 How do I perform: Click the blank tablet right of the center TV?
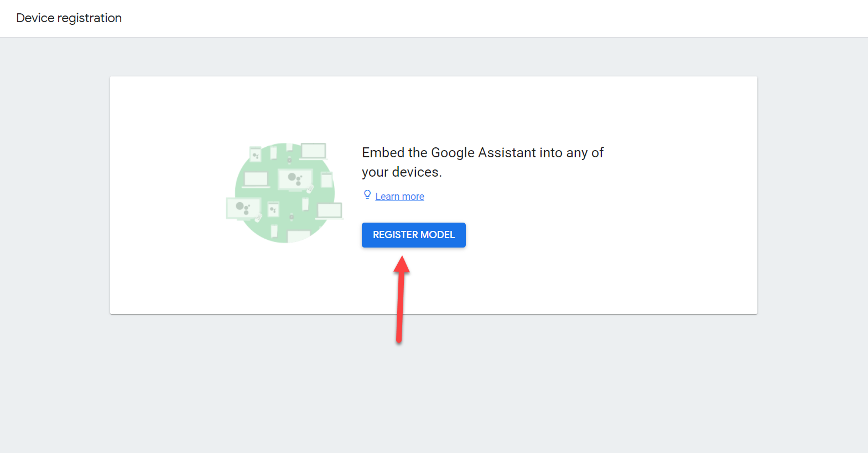click(327, 180)
